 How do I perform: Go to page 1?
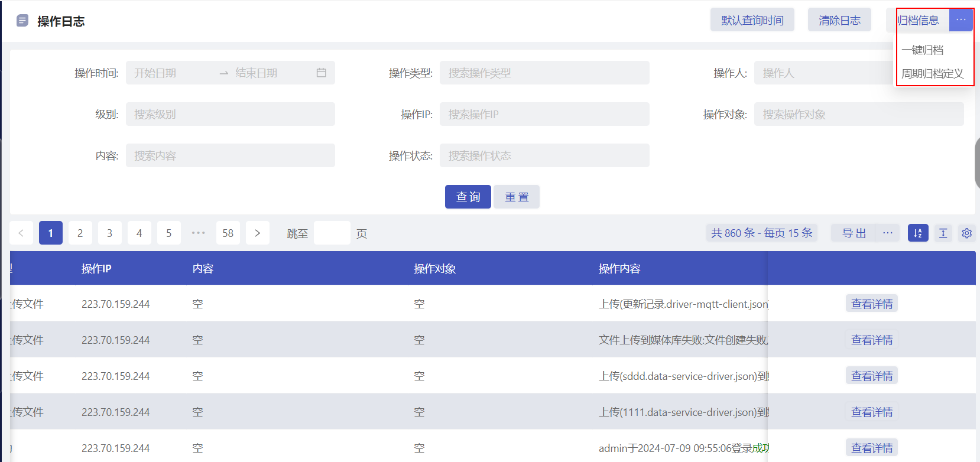[x=51, y=233]
